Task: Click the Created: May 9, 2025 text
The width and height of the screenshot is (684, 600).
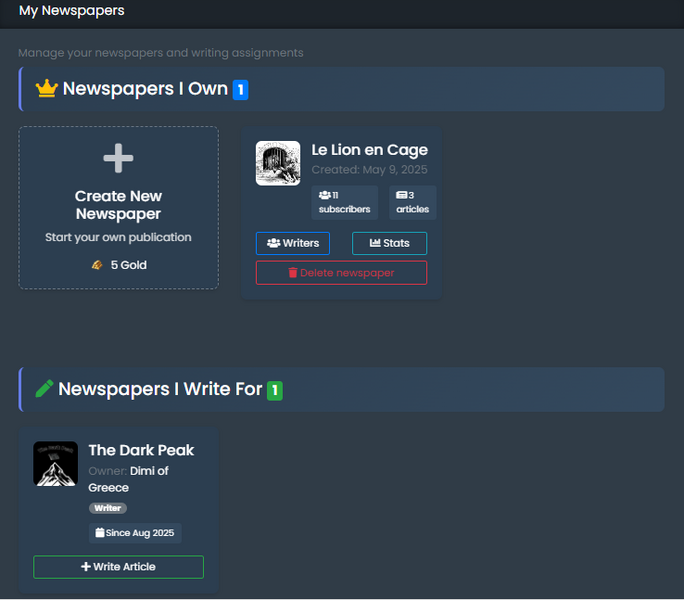Action: (x=369, y=170)
